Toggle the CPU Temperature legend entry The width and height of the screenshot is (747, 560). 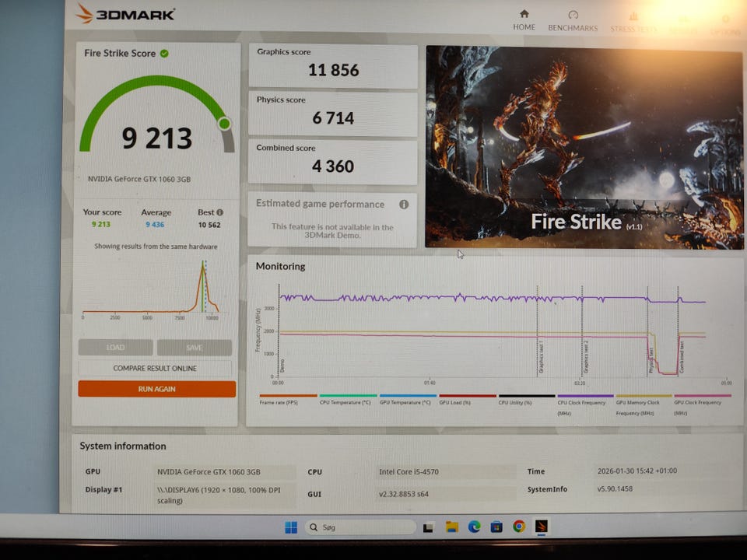[348, 399]
